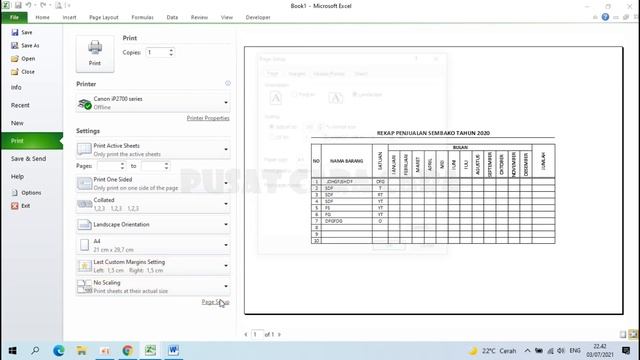Open the Windows Start menu
Screen dimensions: 640x360
pyautogui.click(x=12, y=351)
